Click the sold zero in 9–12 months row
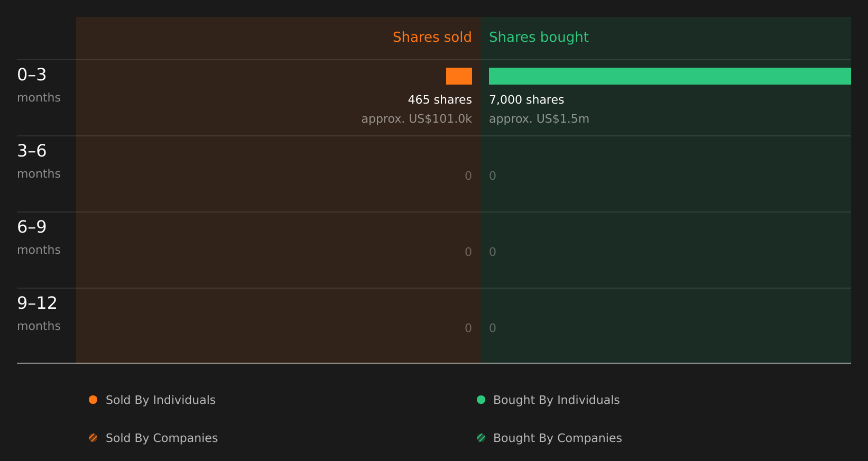 click(x=468, y=328)
